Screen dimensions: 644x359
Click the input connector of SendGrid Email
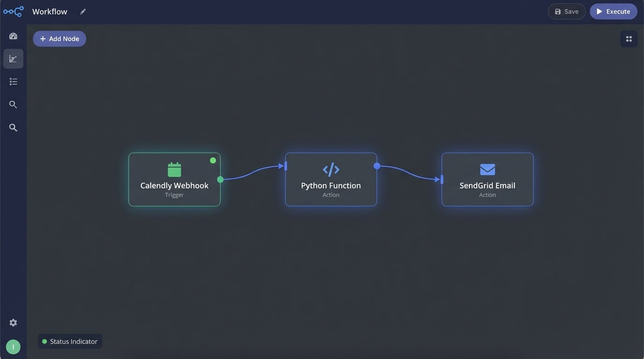441,179
